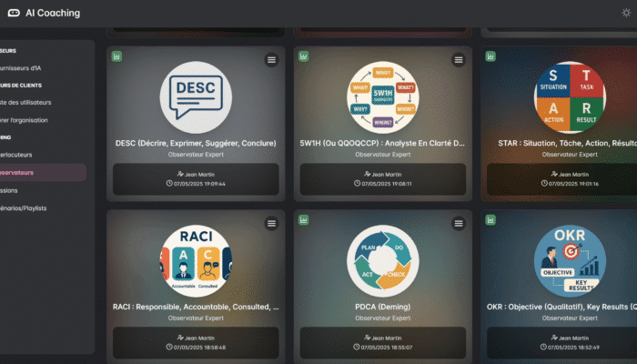
Task: Open the hamburger menu on DESC card
Action: [x=271, y=60]
